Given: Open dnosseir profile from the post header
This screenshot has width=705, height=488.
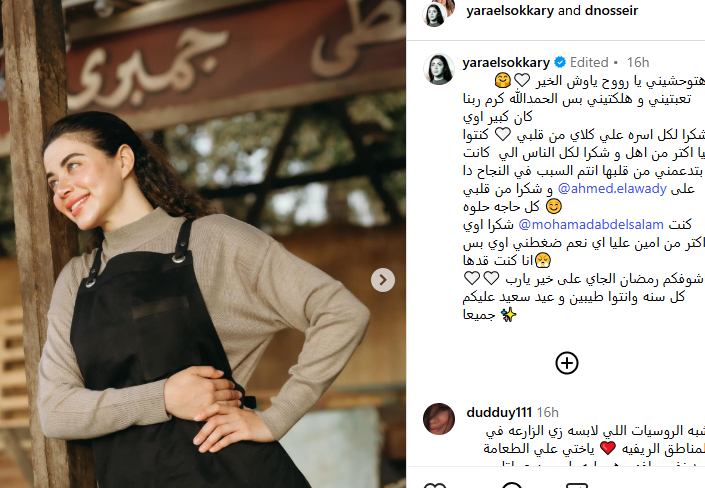Looking at the screenshot, I should pyautogui.click(x=611, y=10).
